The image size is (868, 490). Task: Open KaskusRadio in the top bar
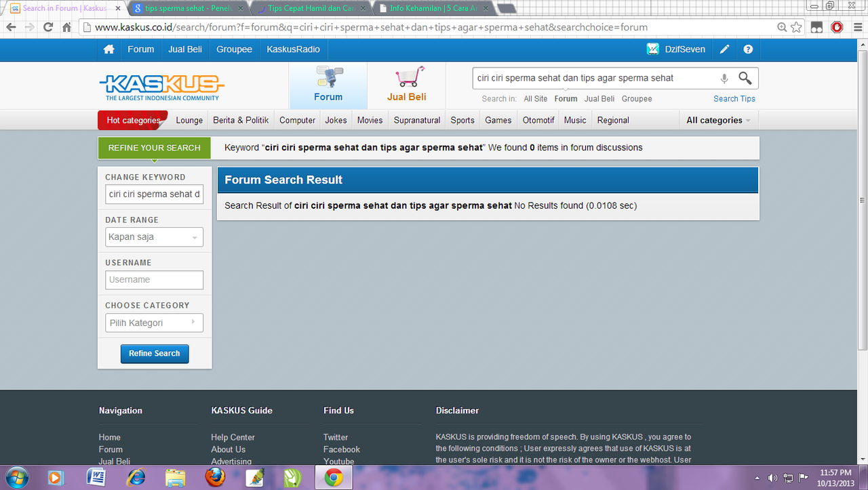click(293, 49)
